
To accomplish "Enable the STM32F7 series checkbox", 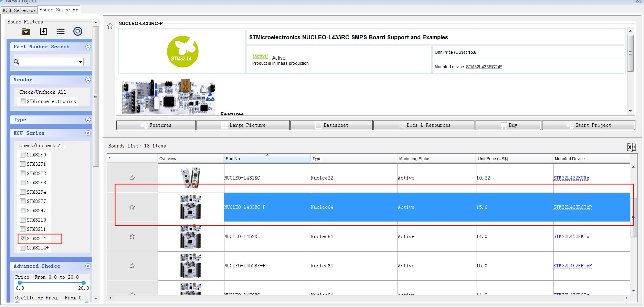I will pos(23,201).
